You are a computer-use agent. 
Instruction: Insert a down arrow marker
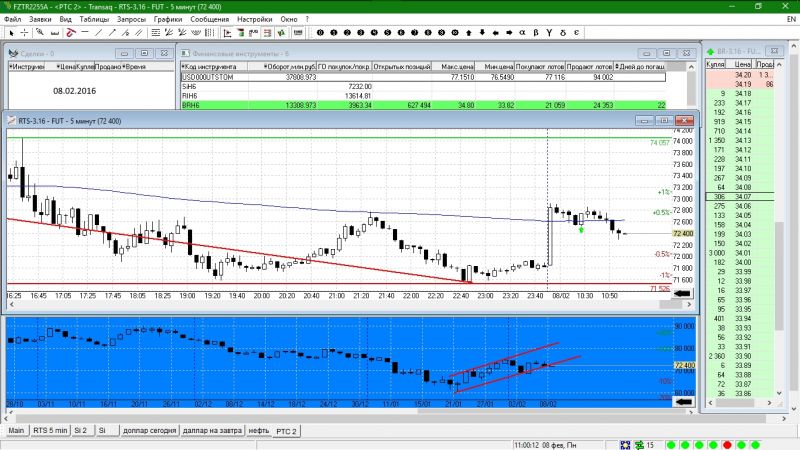pos(482,33)
